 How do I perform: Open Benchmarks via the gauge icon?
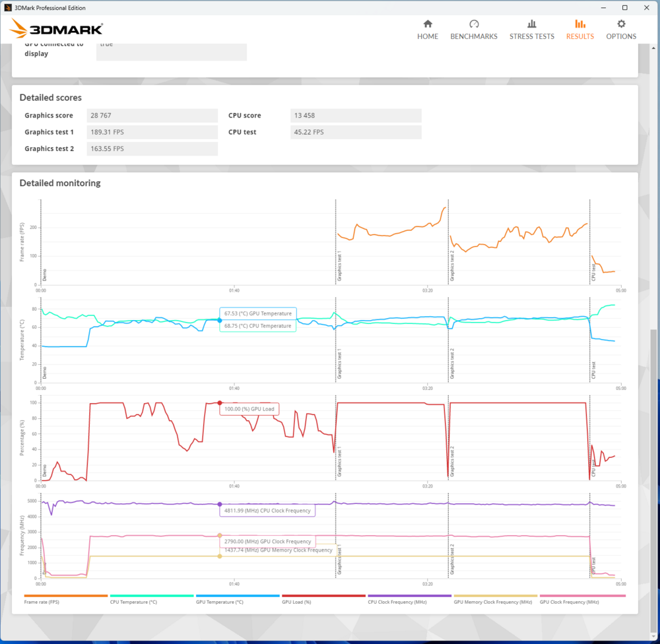tap(473, 24)
